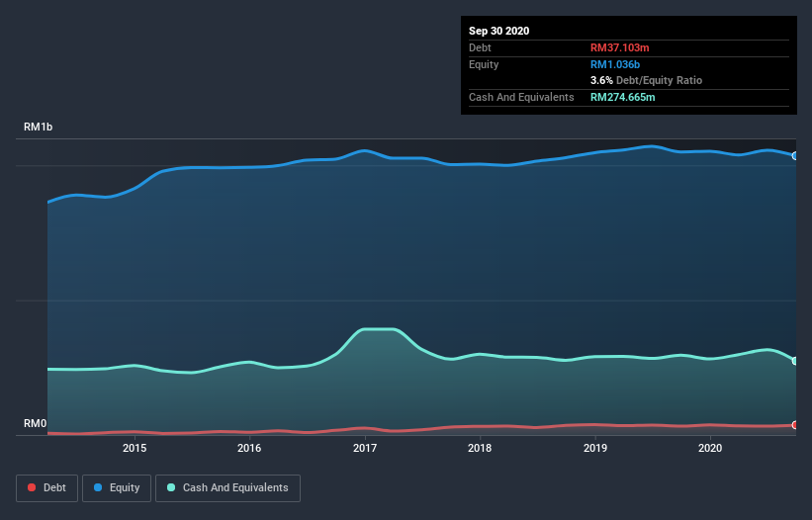Screen dimensions: 812x520
Task: Toggle the Cash And Equivalents legend button
Action: (227, 488)
